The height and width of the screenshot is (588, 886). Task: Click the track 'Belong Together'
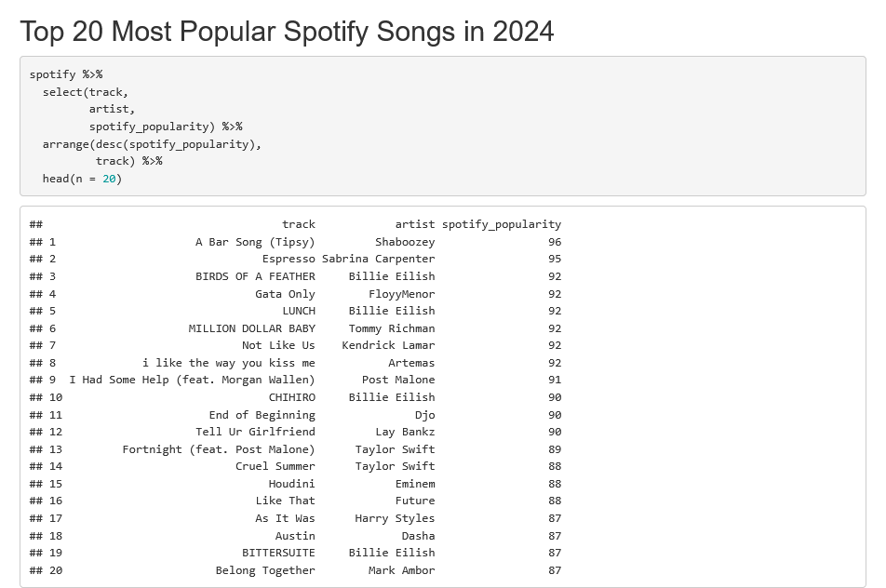click(265, 570)
